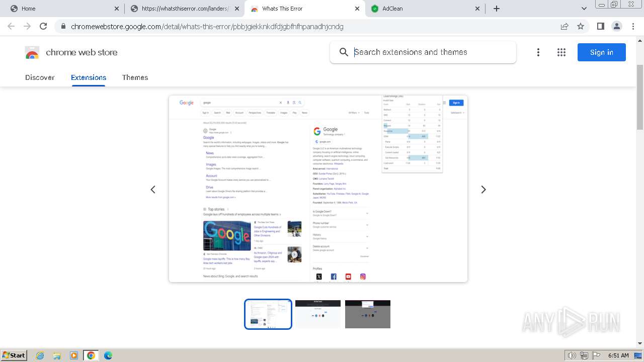Open the Windows Start menu
The height and width of the screenshot is (362, 644).
point(14,355)
